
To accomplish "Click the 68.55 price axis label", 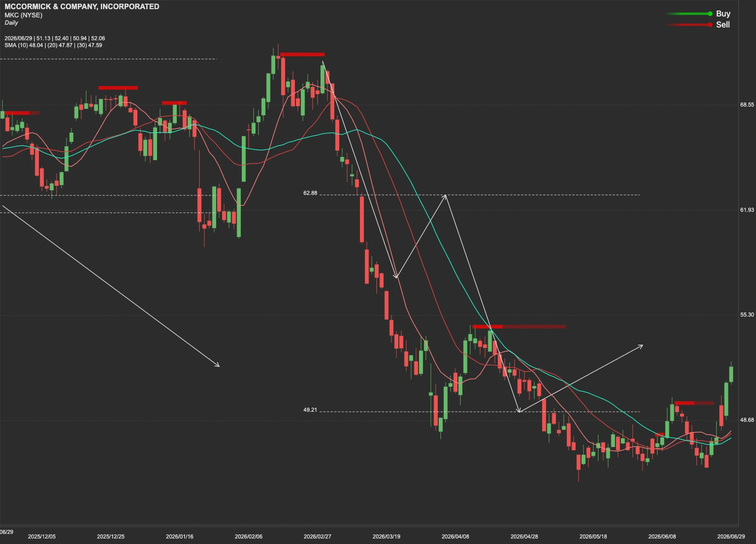I will point(747,105).
